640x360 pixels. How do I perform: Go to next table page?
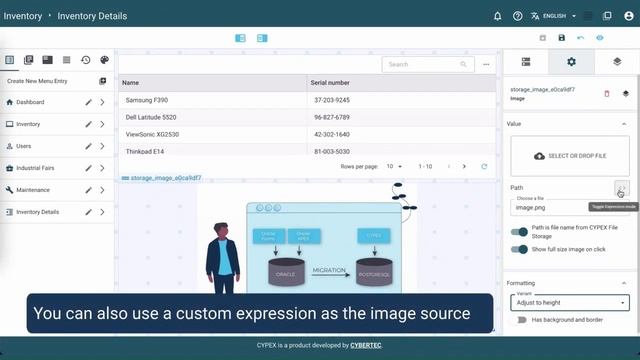(x=464, y=167)
